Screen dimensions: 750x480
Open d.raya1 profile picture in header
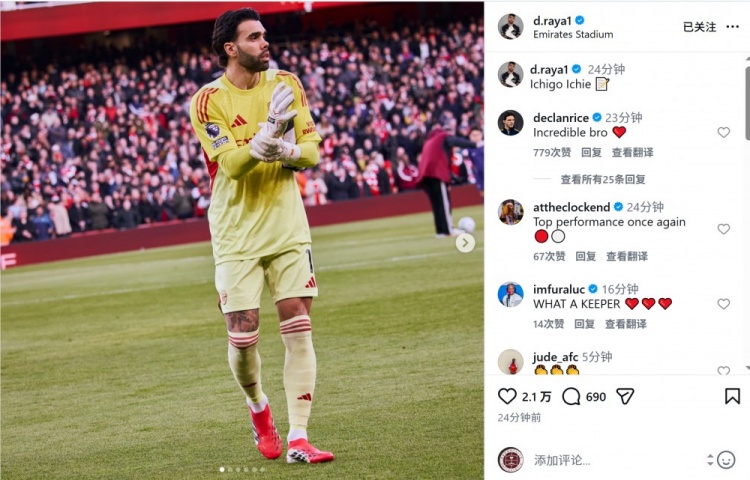[510, 27]
